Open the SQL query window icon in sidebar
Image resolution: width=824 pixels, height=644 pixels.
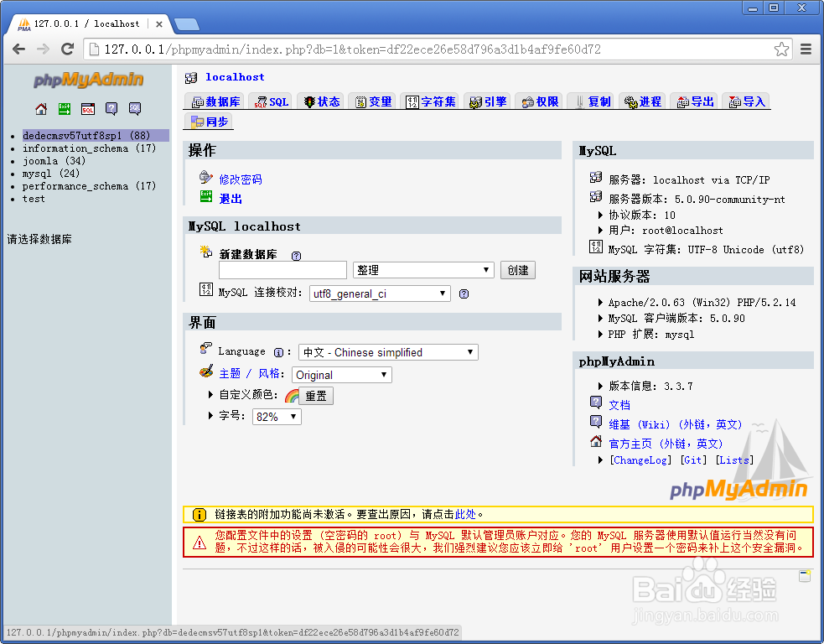(88, 109)
